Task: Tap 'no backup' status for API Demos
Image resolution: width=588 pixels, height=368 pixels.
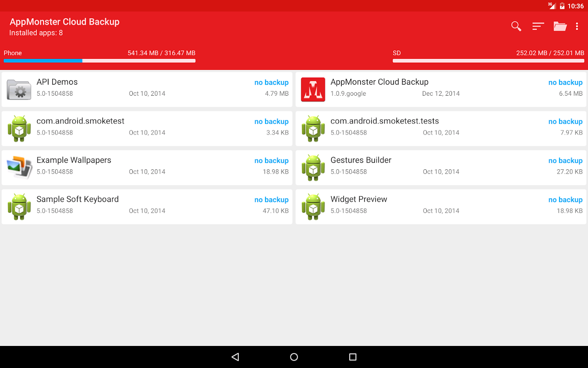Action: point(272,83)
